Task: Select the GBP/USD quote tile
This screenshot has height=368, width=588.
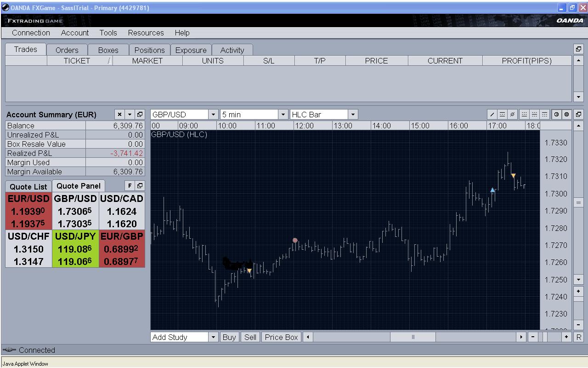Action: [x=75, y=211]
